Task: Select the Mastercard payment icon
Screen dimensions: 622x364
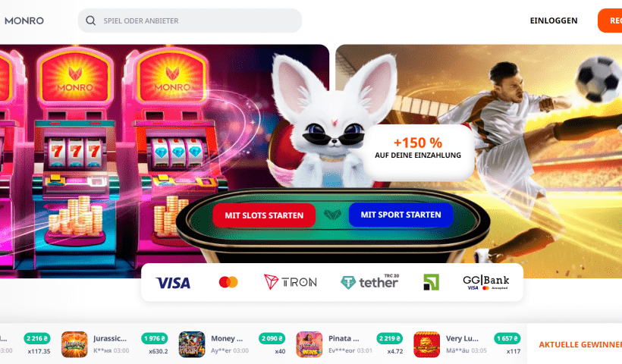Action: point(228,282)
